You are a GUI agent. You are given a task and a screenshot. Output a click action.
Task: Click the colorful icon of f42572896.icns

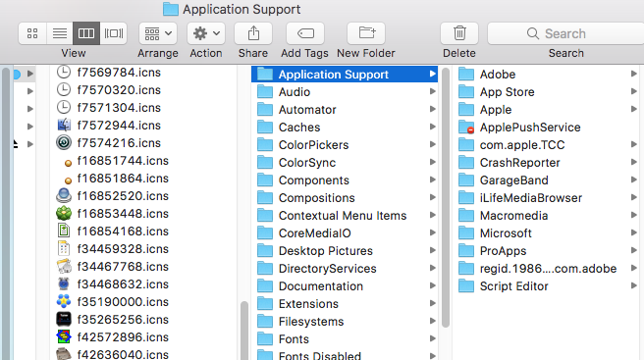point(64,337)
